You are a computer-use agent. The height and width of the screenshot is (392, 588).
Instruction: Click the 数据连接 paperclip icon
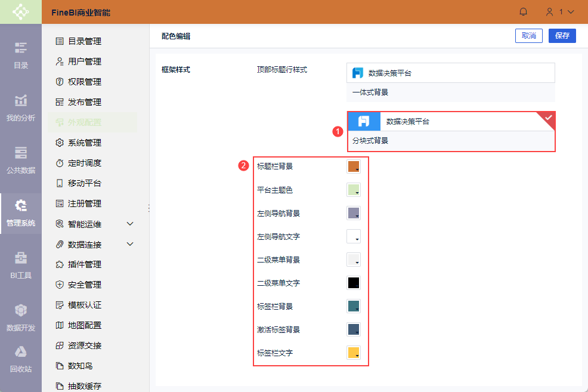[x=60, y=245]
